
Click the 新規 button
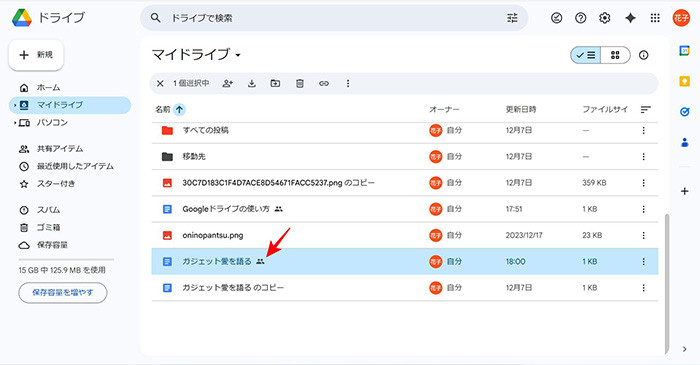(36, 55)
